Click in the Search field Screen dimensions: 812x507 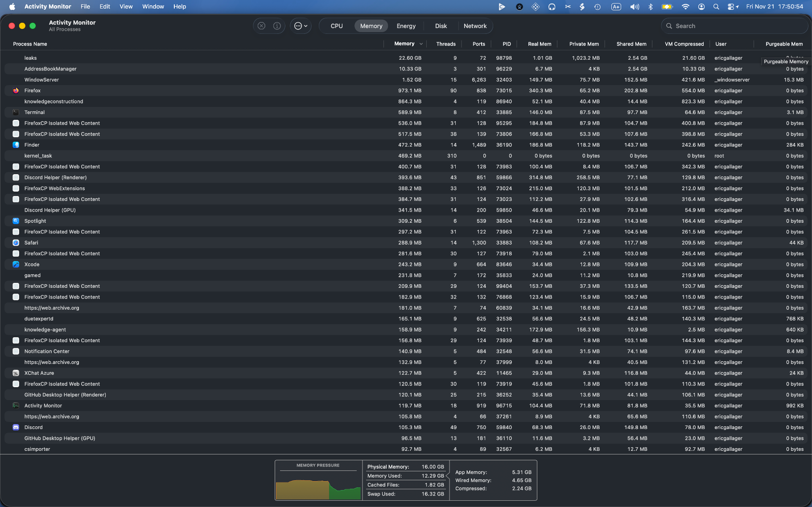tap(736, 26)
